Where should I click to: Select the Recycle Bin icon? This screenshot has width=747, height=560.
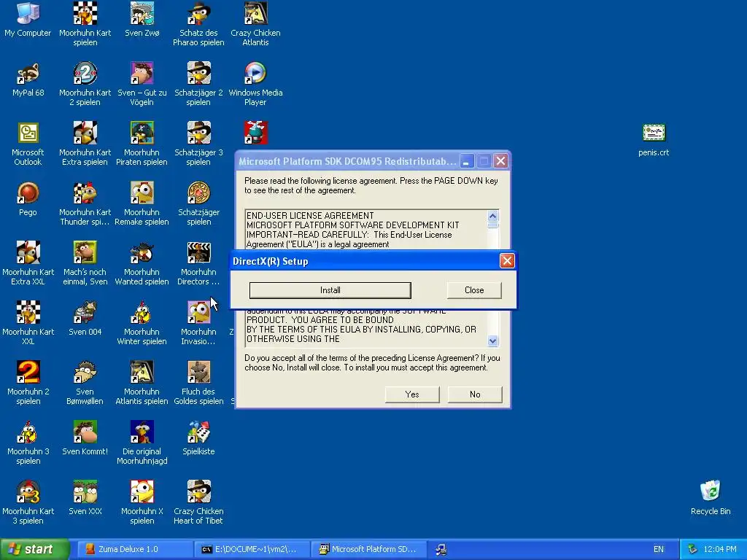(711, 497)
